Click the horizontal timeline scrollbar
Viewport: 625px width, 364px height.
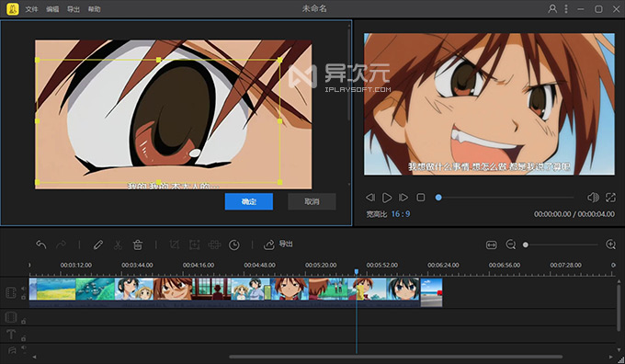396,357
